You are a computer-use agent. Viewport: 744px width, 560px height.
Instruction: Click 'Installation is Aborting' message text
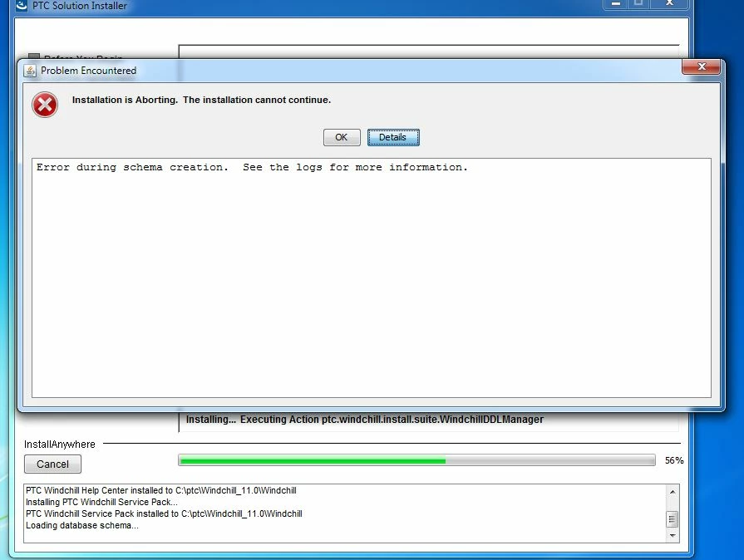coord(201,100)
